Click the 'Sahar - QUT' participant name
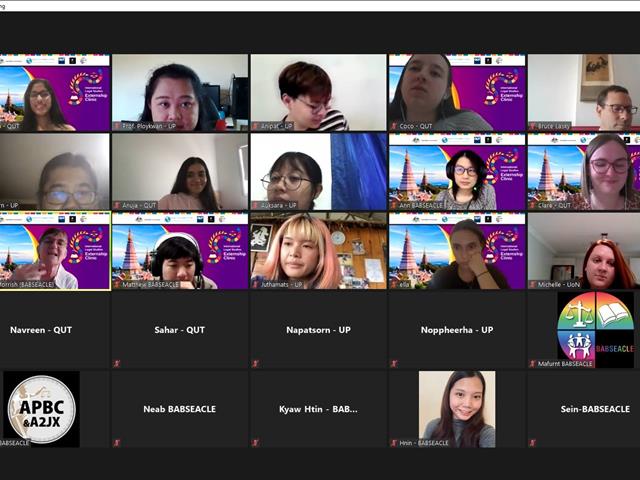640x480 pixels. tap(180, 330)
